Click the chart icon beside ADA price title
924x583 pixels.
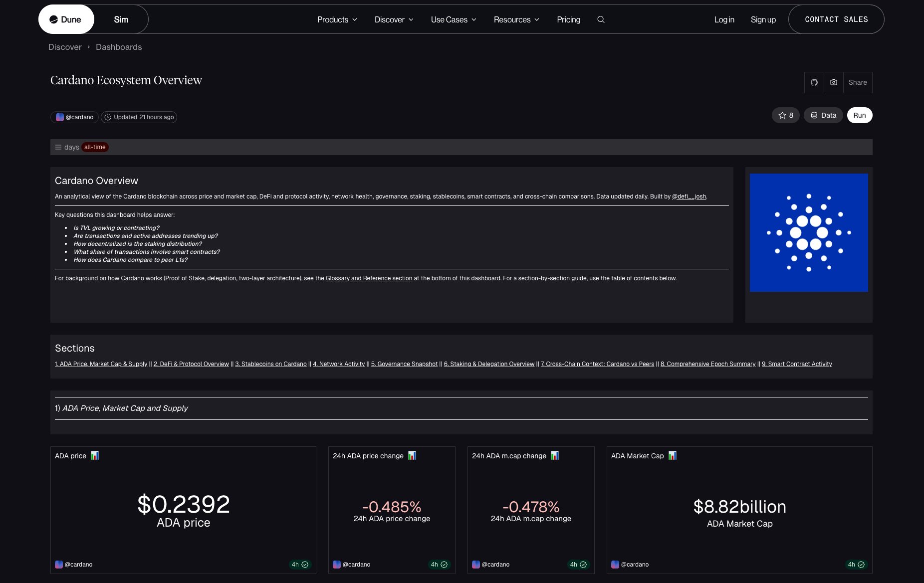pos(95,455)
